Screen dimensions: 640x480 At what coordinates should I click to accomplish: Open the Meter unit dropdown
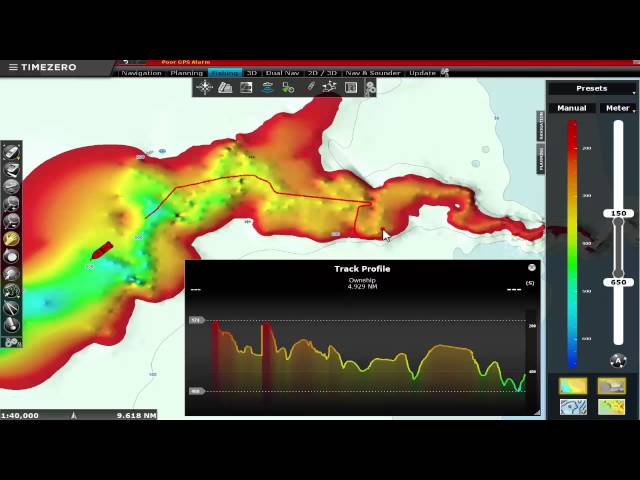click(618, 108)
